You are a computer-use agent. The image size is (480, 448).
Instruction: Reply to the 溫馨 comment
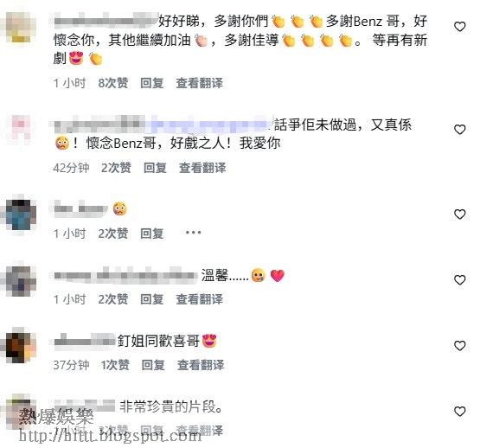[152, 299]
